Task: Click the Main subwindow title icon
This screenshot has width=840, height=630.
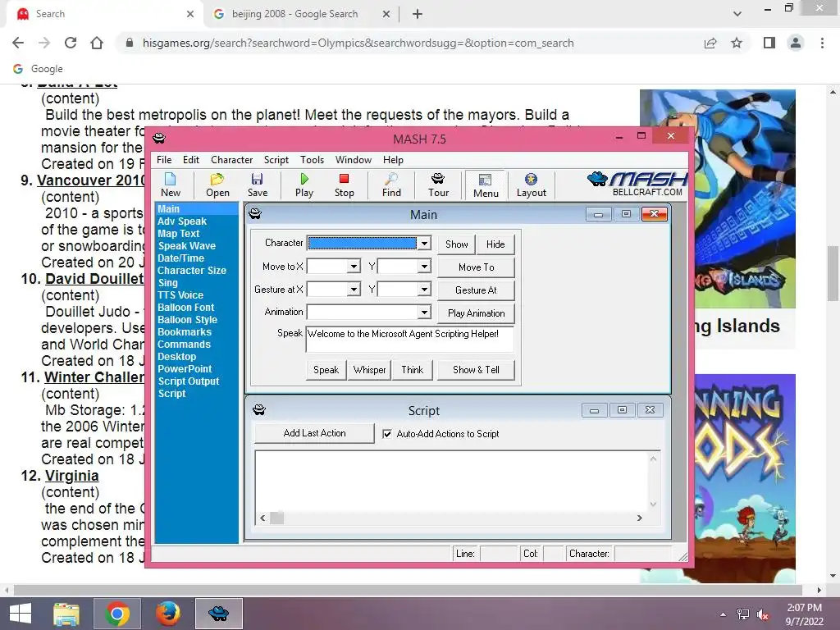Action: pyautogui.click(x=255, y=214)
